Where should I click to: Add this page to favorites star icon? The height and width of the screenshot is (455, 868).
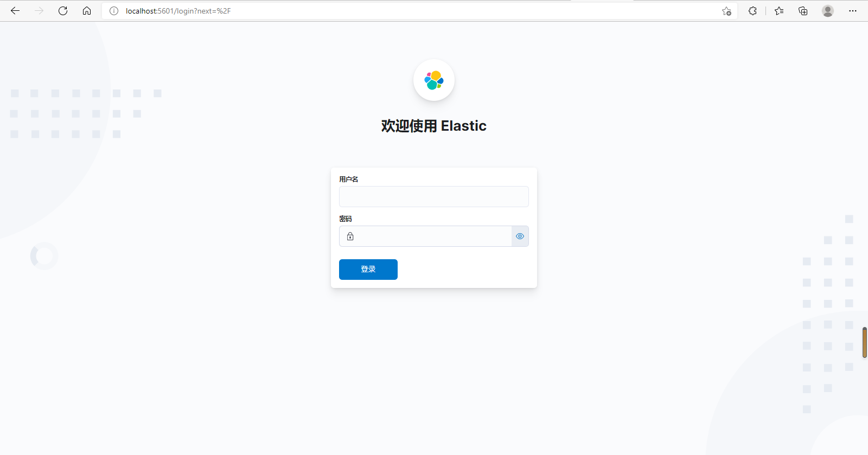coord(726,11)
